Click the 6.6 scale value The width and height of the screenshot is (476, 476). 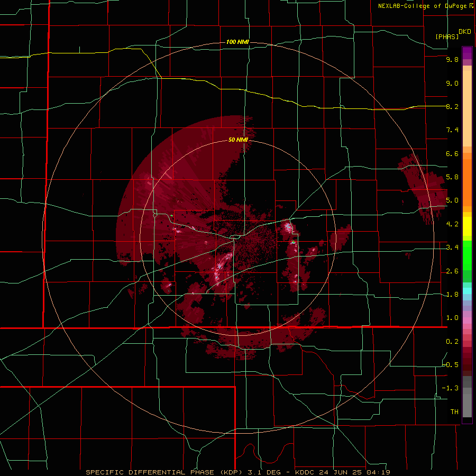click(452, 153)
